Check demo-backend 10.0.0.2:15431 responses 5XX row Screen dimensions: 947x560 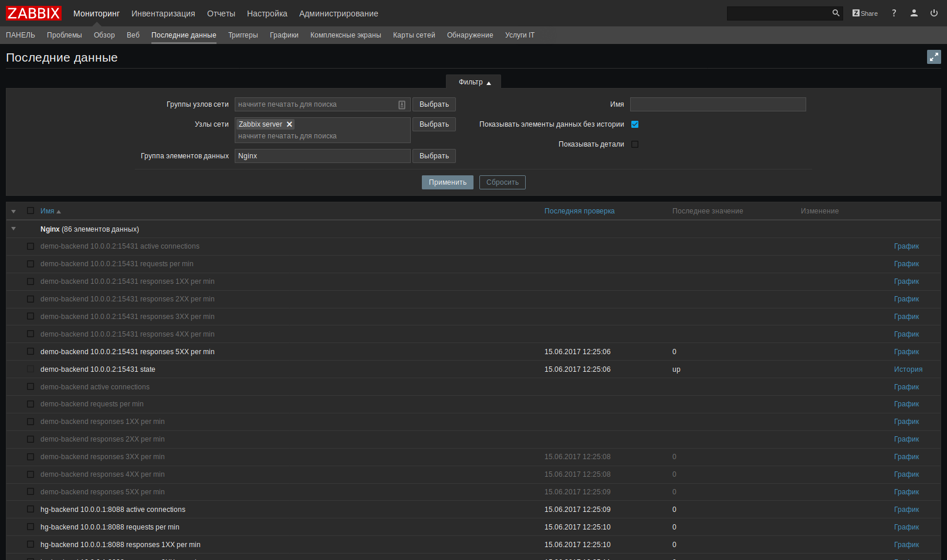pos(31,352)
